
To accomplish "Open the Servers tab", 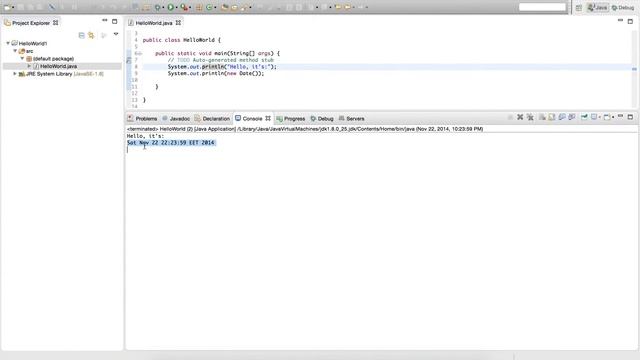I will [x=351, y=118].
